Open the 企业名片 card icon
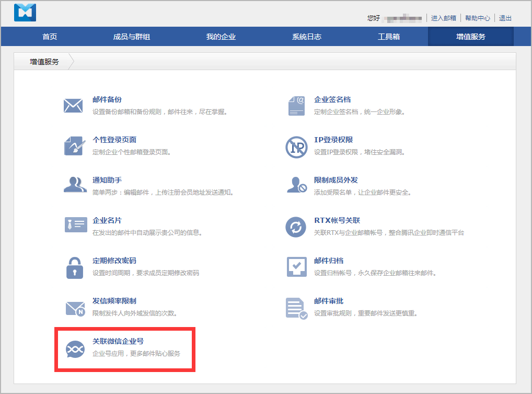This screenshot has width=532, height=394. [x=74, y=226]
